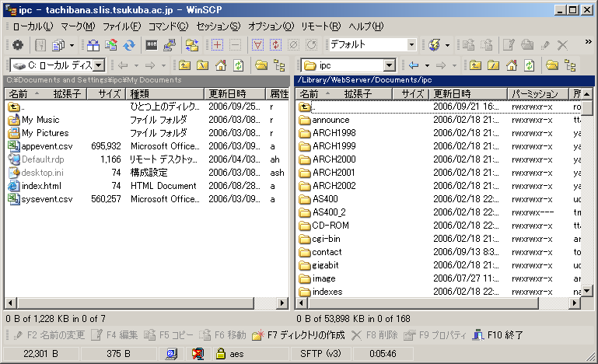
Task: Open the オプション(O) menu
Action: click(x=271, y=26)
